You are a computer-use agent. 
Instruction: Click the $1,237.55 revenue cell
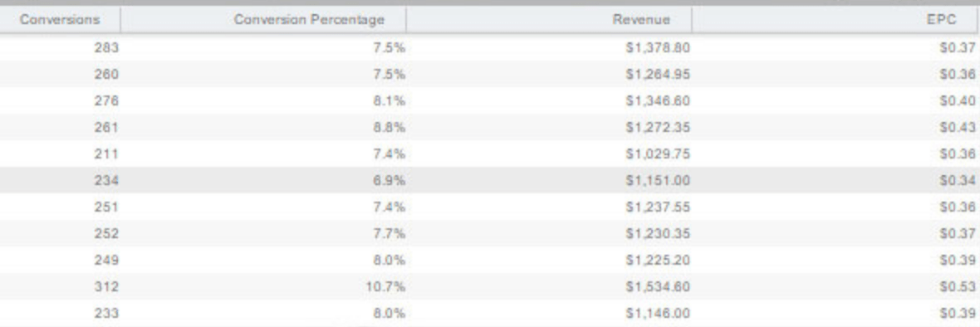point(549,207)
